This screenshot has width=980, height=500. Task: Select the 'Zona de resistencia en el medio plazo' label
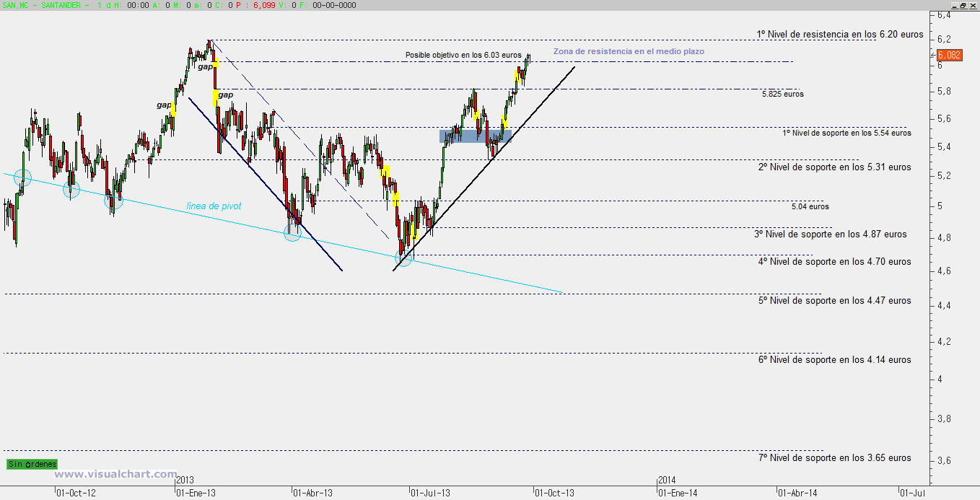(x=629, y=51)
